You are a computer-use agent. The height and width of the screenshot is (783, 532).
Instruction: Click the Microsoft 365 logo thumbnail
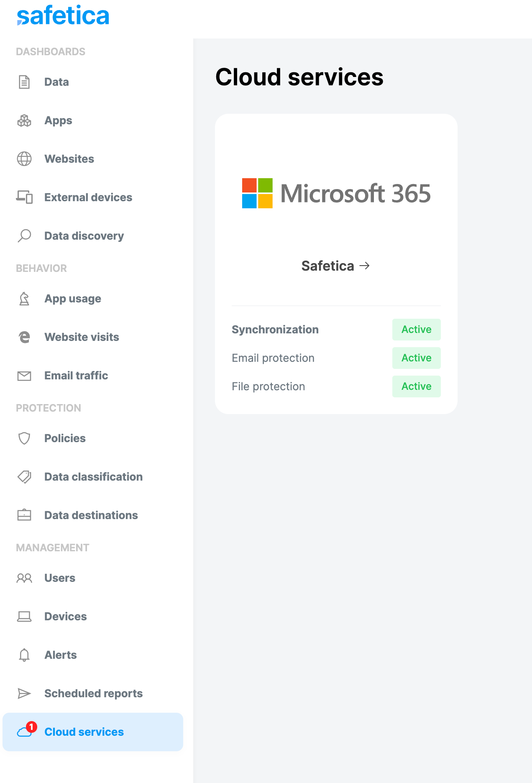[x=336, y=193]
